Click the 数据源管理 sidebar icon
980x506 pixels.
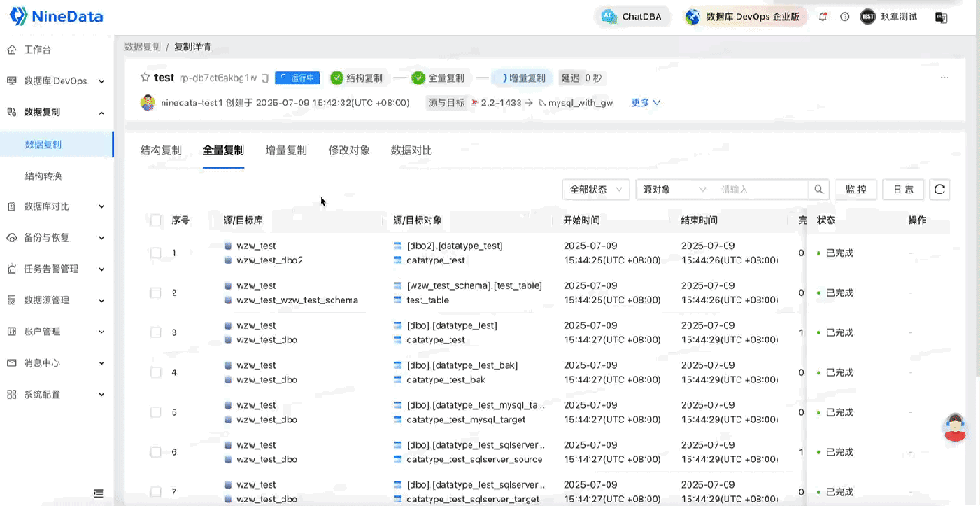(11, 300)
